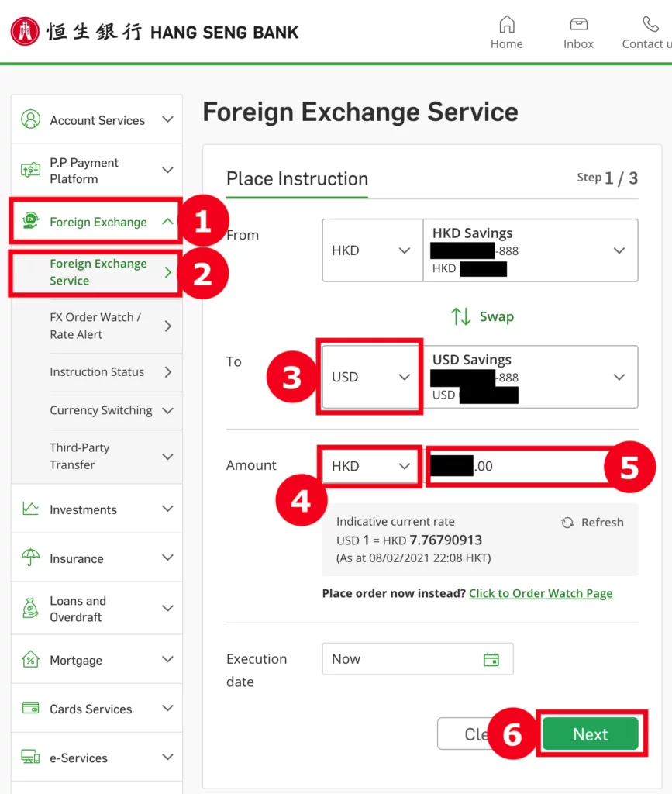Select FX Order Watch / Rate Alert
Viewport: 672px width, 794px height.
115,326
